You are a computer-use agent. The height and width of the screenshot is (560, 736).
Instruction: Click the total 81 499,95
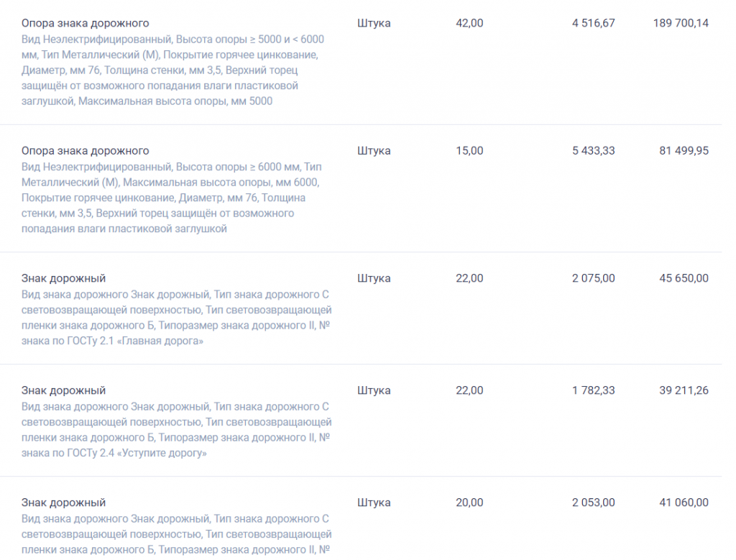pyautogui.click(x=684, y=151)
